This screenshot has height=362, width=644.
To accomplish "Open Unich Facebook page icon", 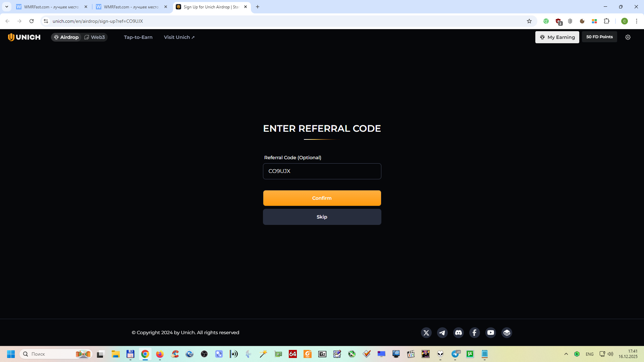I will pos(474,333).
